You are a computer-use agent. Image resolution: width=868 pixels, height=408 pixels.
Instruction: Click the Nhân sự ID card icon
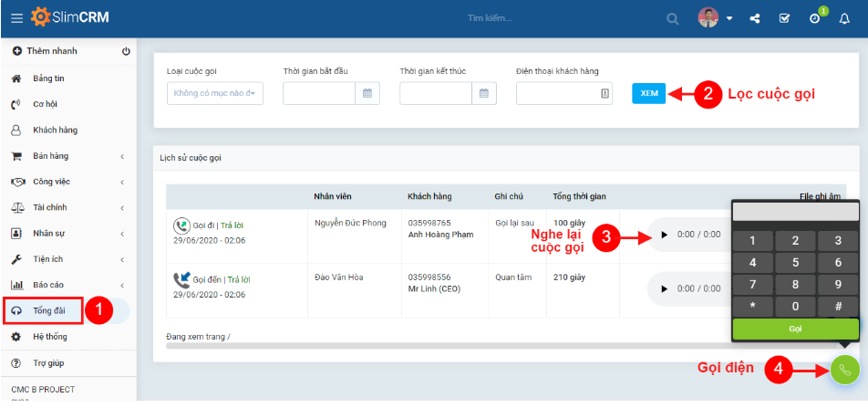pos(16,234)
